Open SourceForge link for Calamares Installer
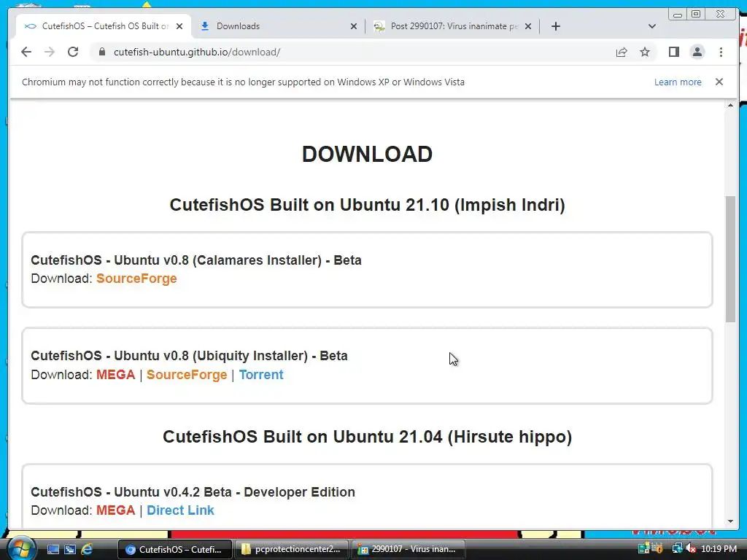The height and width of the screenshot is (560, 747). [x=136, y=279]
